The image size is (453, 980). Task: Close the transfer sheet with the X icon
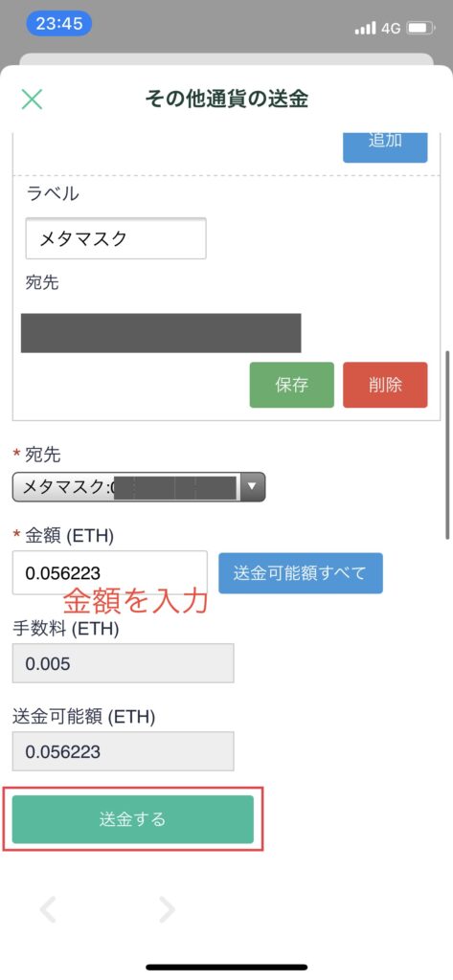32,99
